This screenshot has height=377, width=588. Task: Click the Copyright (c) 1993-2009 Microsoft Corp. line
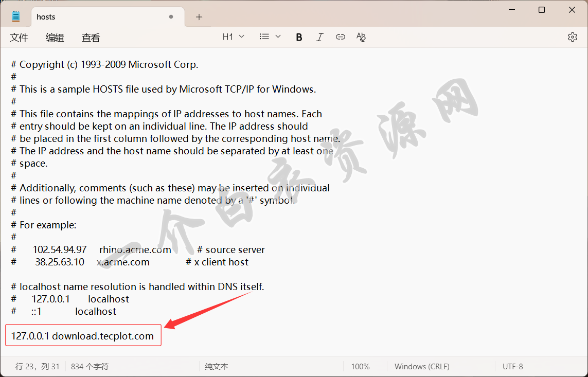point(104,64)
